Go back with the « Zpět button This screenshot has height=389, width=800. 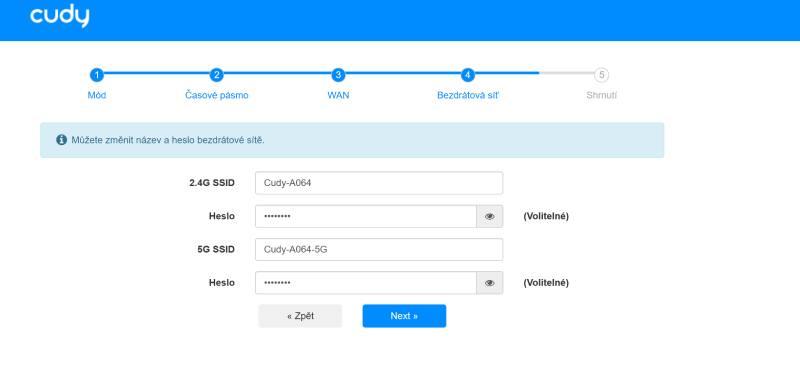(300, 316)
